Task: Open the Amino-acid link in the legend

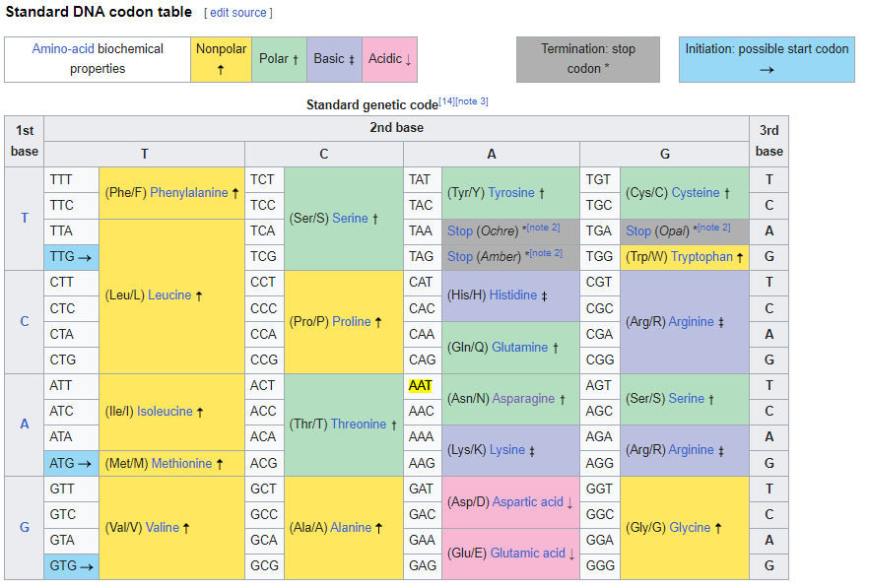Action: (x=63, y=49)
